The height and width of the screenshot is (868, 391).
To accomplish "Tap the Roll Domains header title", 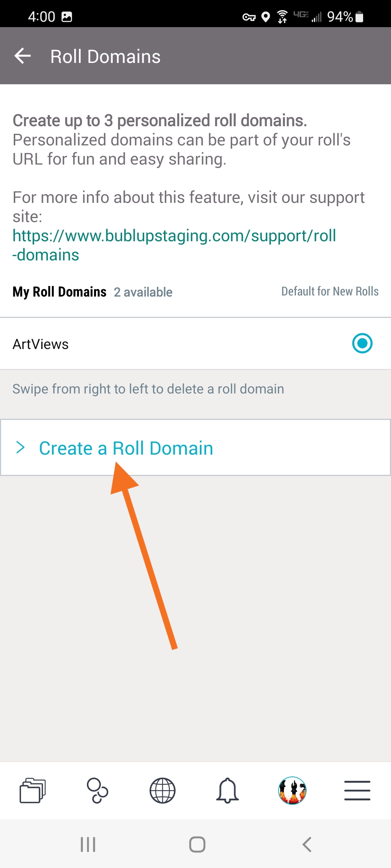I will 105,56.
